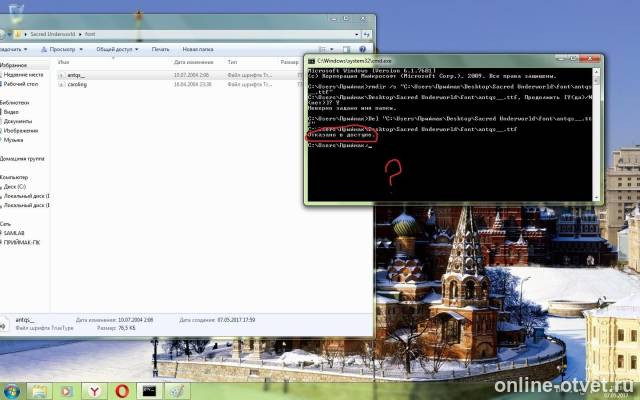Open 'Библиотеки' in the navigation pane
Viewport: 640px width, 400px height.
15,103
